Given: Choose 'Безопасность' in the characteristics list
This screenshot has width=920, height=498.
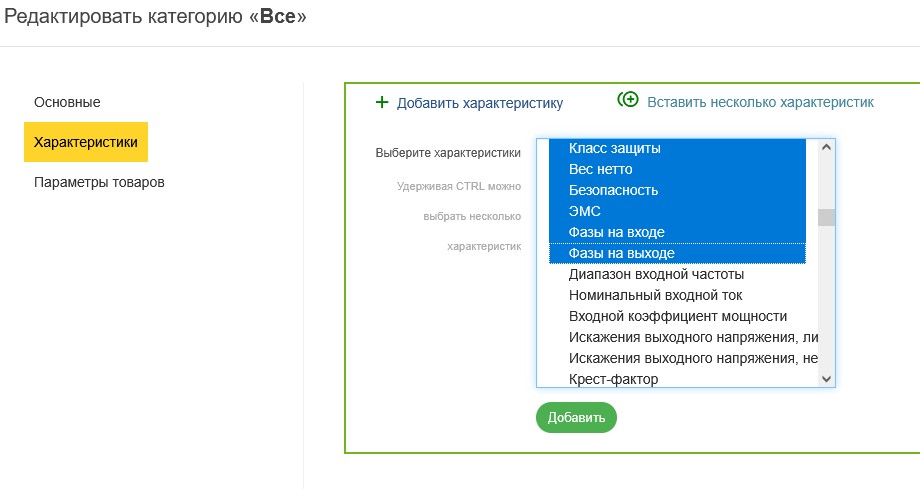Looking at the screenshot, I should [x=613, y=190].
